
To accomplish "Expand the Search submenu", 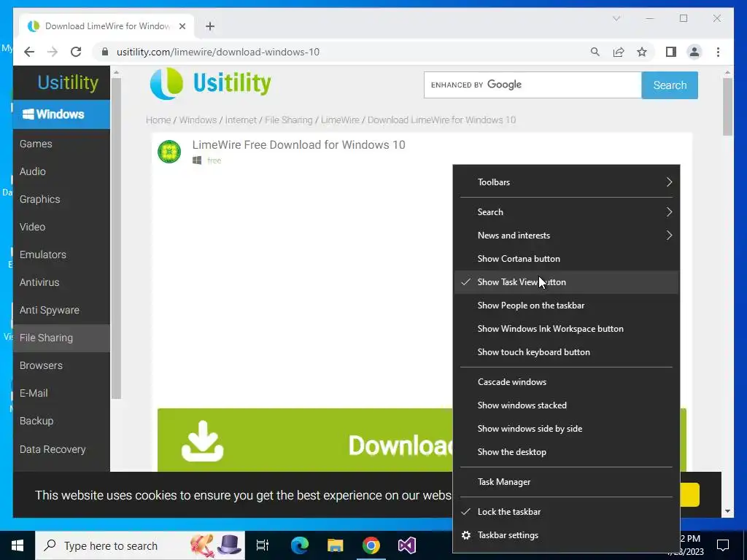I will [x=566, y=212].
